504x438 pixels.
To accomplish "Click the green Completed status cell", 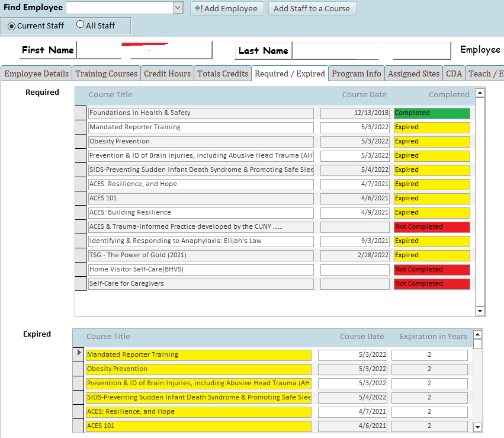I will (x=431, y=113).
